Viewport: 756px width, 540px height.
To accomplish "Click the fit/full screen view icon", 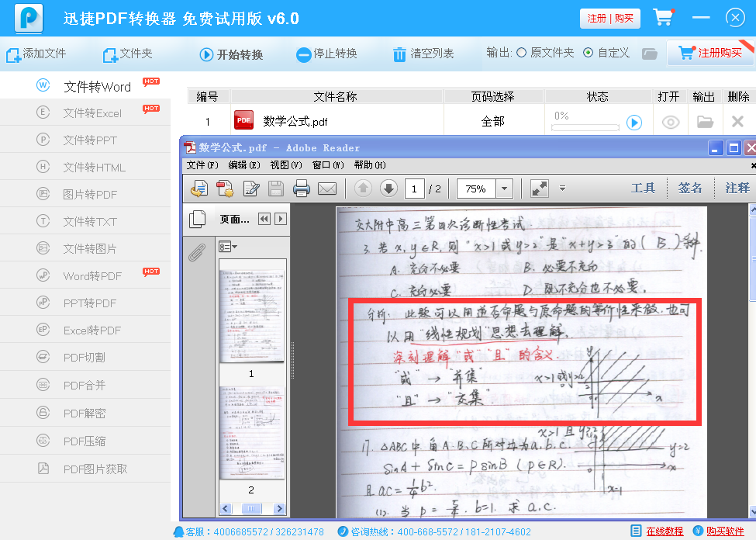I will tap(540, 189).
